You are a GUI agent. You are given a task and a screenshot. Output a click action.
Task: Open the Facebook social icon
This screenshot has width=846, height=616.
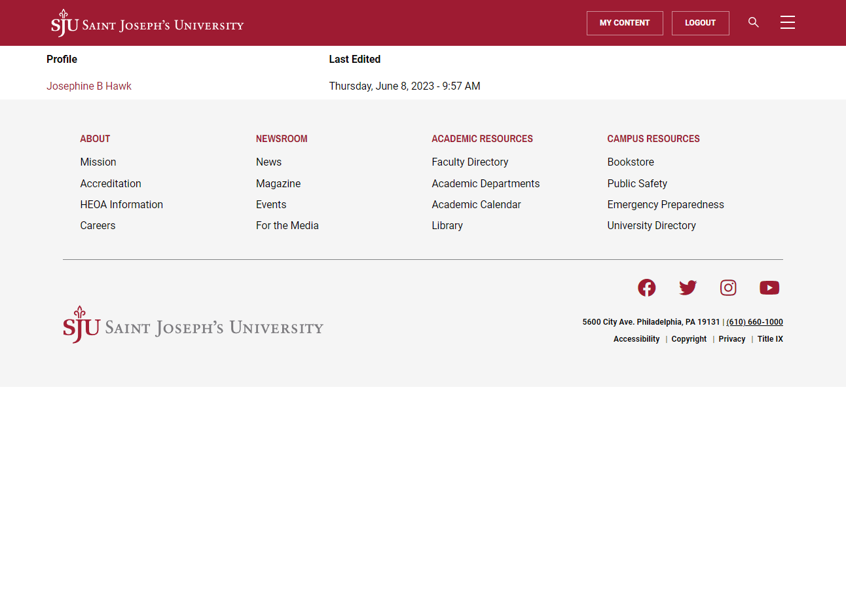point(647,288)
